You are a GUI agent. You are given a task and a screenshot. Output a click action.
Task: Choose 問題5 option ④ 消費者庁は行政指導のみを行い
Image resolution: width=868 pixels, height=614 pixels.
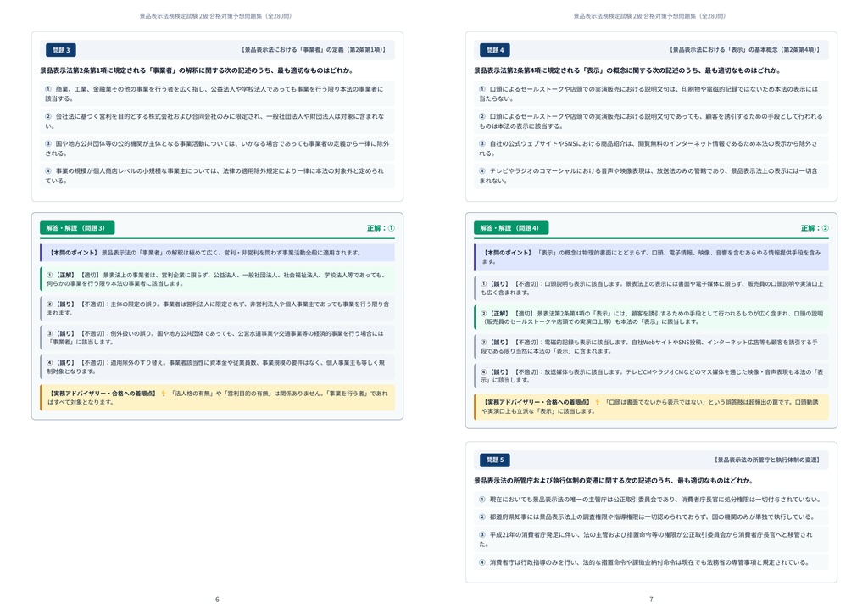click(651, 562)
